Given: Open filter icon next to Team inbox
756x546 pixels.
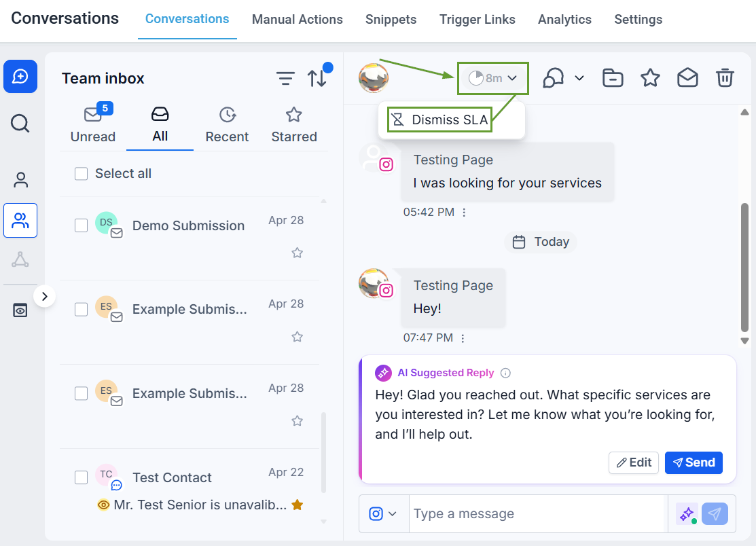Looking at the screenshot, I should (285, 78).
